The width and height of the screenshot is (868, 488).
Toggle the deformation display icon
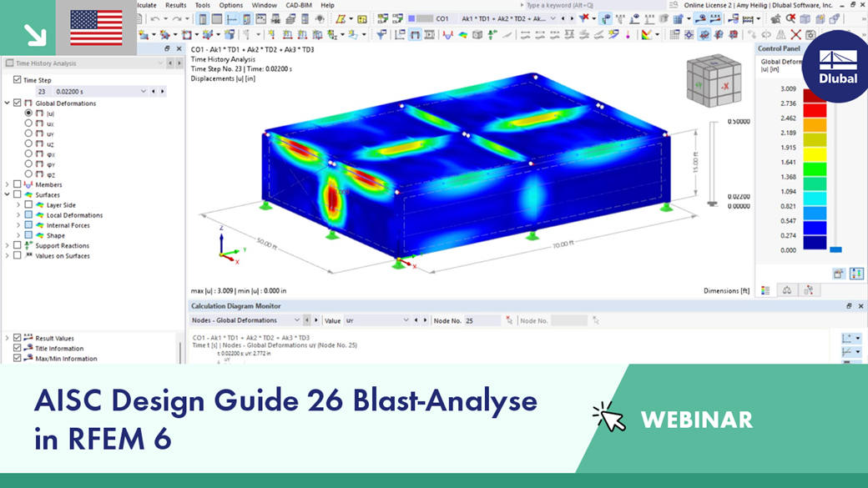(x=415, y=35)
